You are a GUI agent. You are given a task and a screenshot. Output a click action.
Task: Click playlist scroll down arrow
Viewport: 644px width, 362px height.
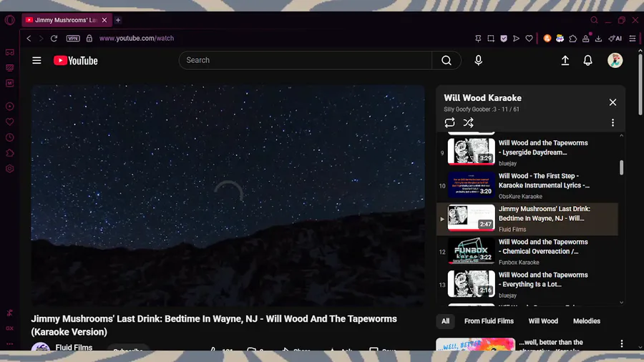coord(621,303)
